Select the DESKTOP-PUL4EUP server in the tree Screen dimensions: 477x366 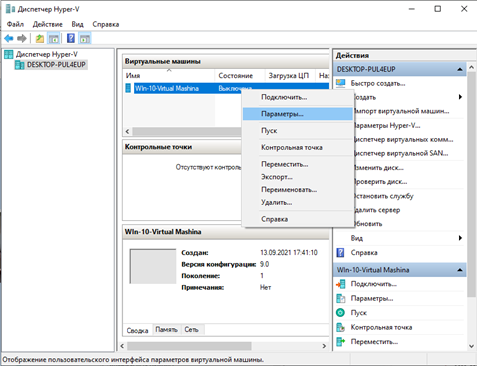point(56,65)
